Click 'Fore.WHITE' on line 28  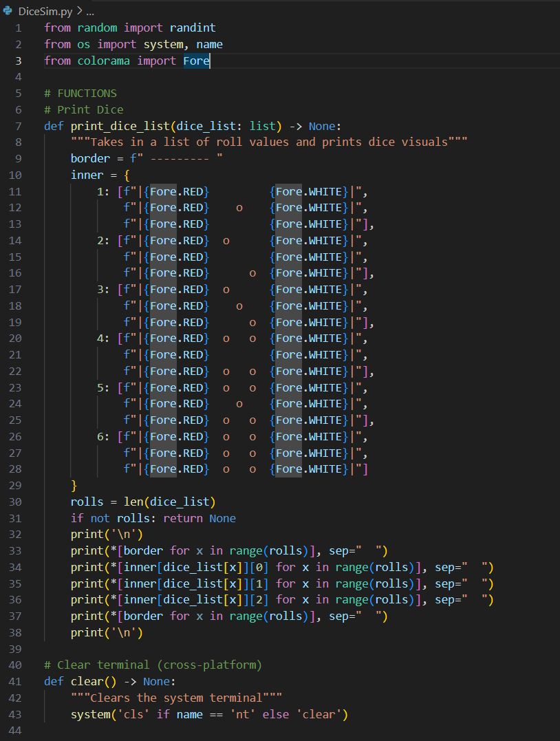pyautogui.click(x=309, y=469)
